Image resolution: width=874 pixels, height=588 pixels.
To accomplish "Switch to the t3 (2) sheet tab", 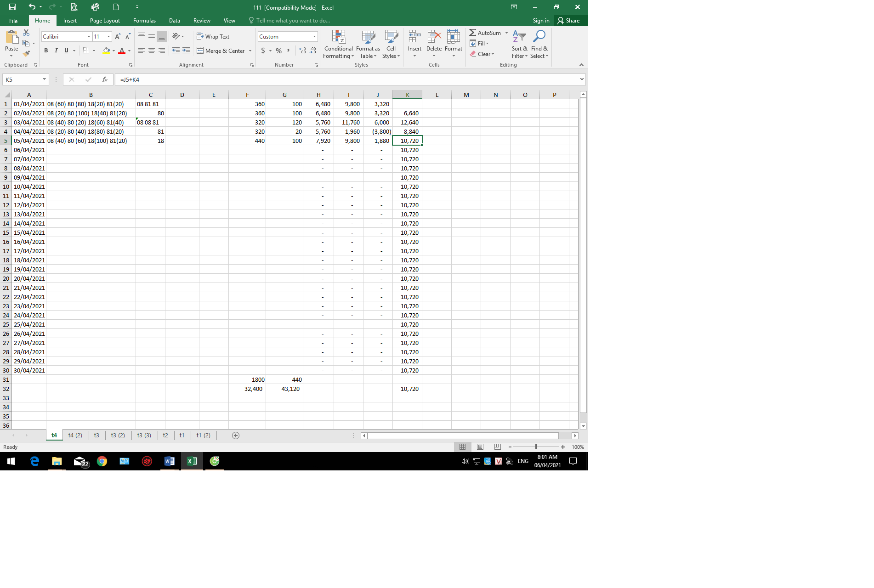I will coord(118,435).
